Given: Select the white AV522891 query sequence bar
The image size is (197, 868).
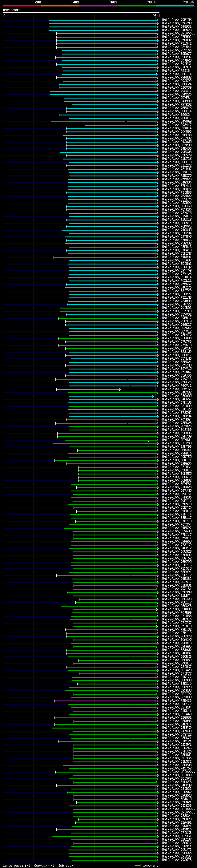Looking at the screenshot, I should (81, 12).
